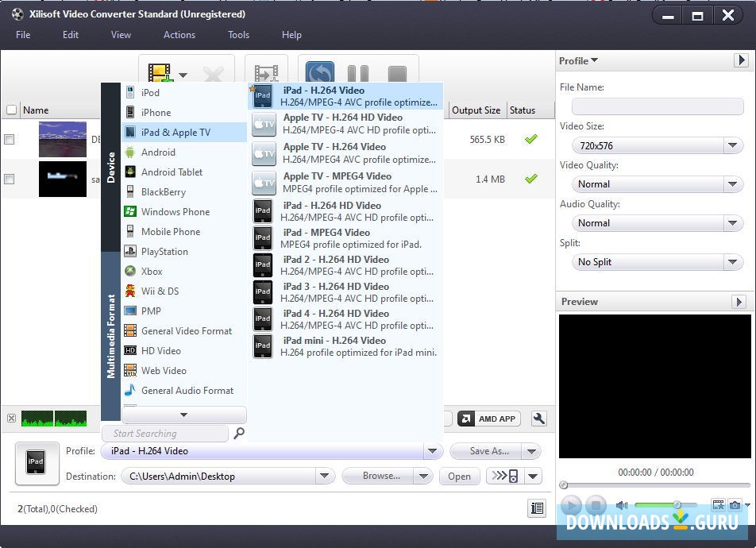The image size is (756, 548).
Task: Click the scroll-down arrow under category list
Action: click(x=183, y=415)
